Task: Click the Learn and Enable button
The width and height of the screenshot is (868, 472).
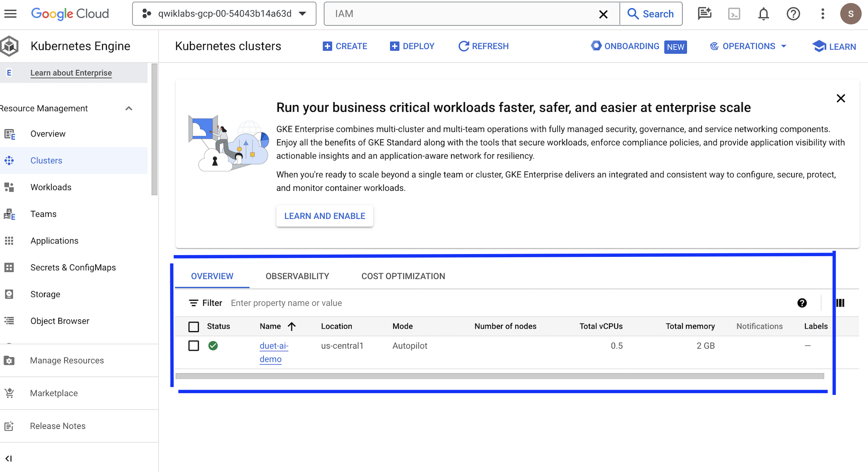Action: [x=324, y=216]
